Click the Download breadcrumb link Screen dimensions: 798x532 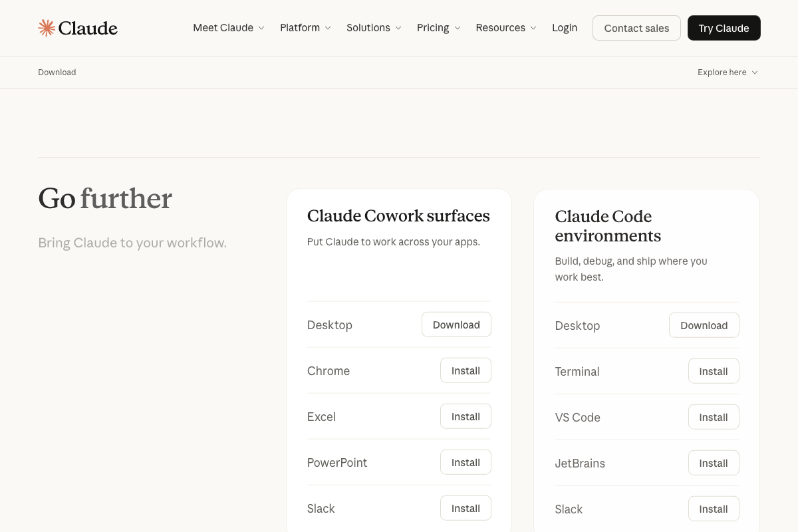[x=57, y=72]
